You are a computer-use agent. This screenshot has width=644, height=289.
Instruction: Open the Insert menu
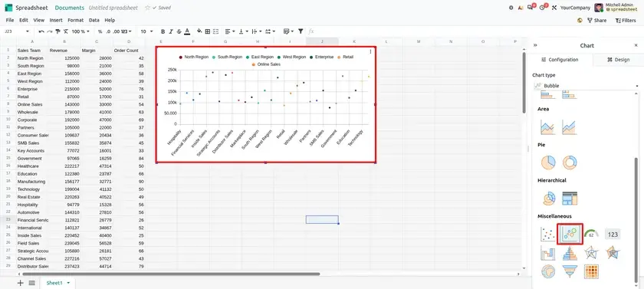pyautogui.click(x=56, y=20)
